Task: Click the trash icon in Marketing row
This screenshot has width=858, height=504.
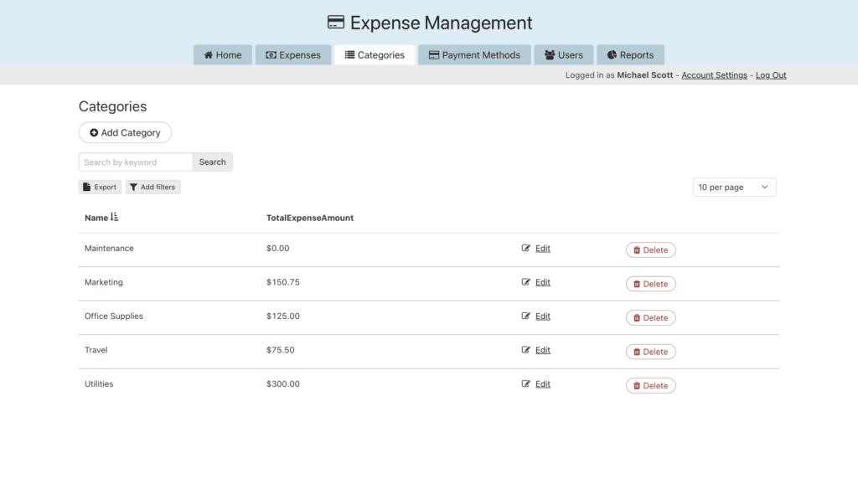Action: click(637, 284)
